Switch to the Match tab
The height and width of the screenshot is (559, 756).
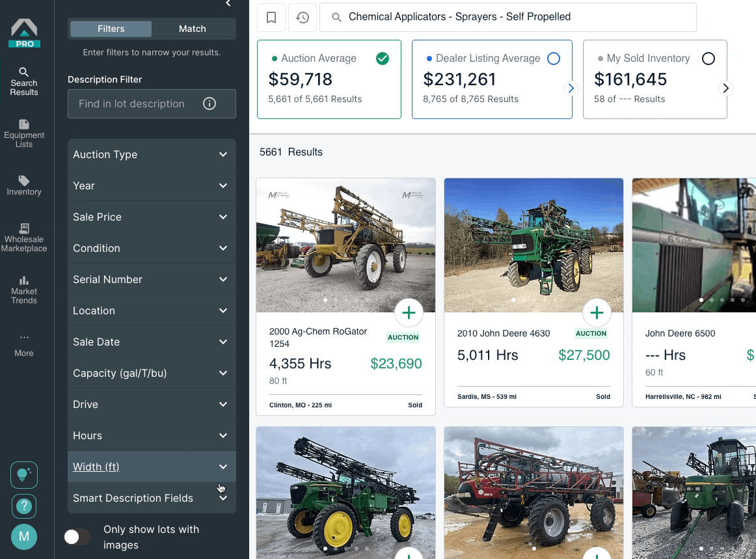click(x=193, y=29)
